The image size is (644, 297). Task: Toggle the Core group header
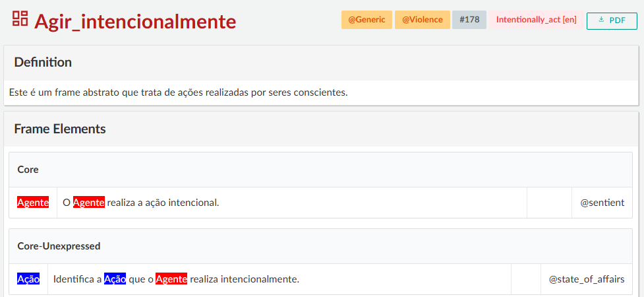coord(28,170)
